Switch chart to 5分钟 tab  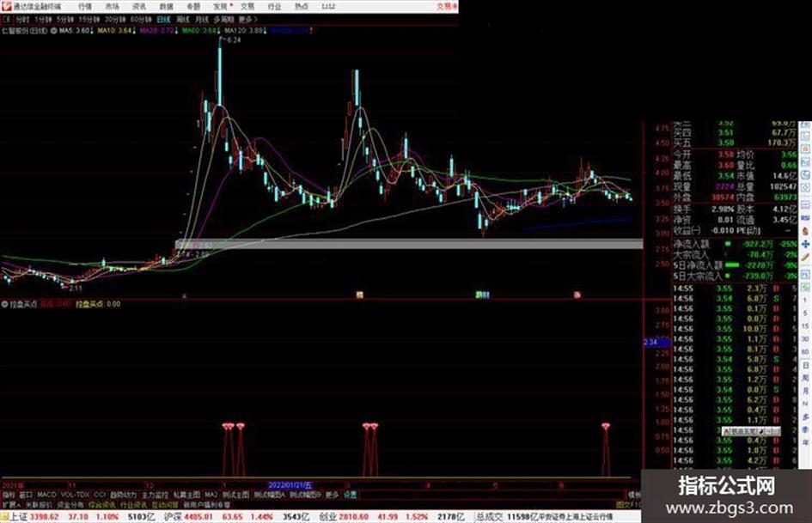click(x=65, y=19)
